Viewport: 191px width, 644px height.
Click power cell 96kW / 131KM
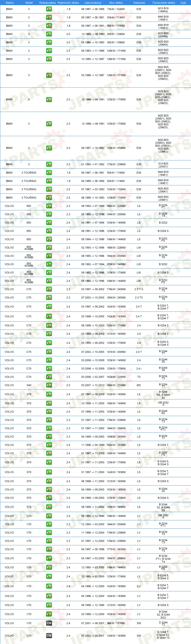(x=116, y=623)
